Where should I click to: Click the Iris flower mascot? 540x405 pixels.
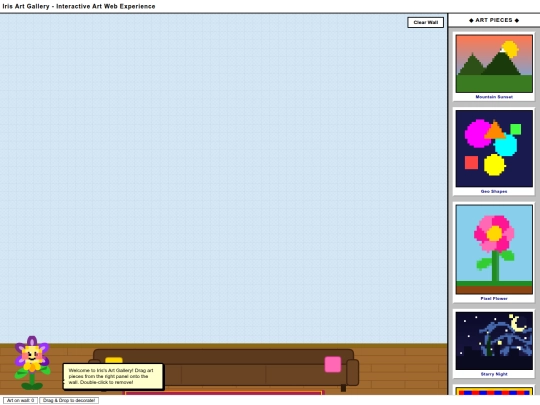pyautogui.click(x=32, y=363)
